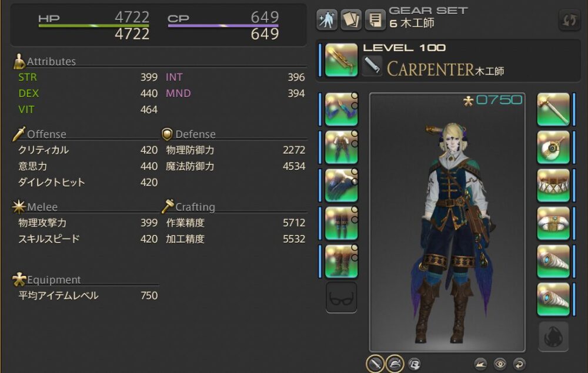Screen dimensions: 588x373
Task: Open the glamour plate sparkle icon
Action: (326, 19)
